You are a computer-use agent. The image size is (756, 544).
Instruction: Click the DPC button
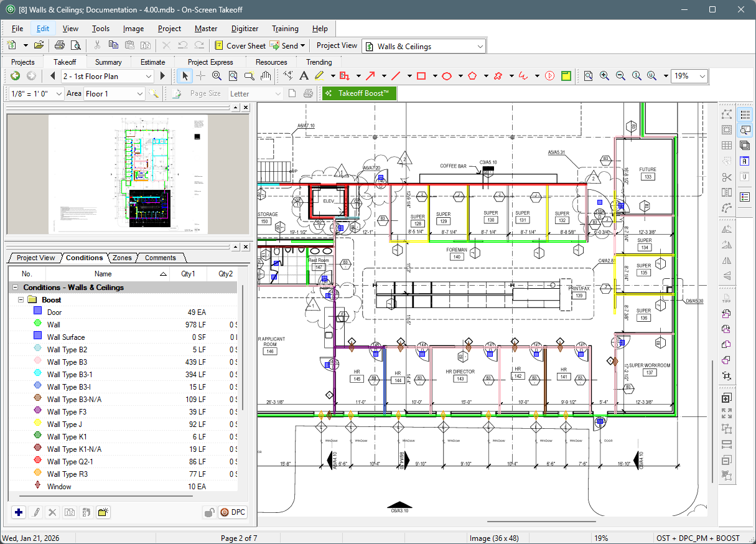pyautogui.click(x=233, y=512)
